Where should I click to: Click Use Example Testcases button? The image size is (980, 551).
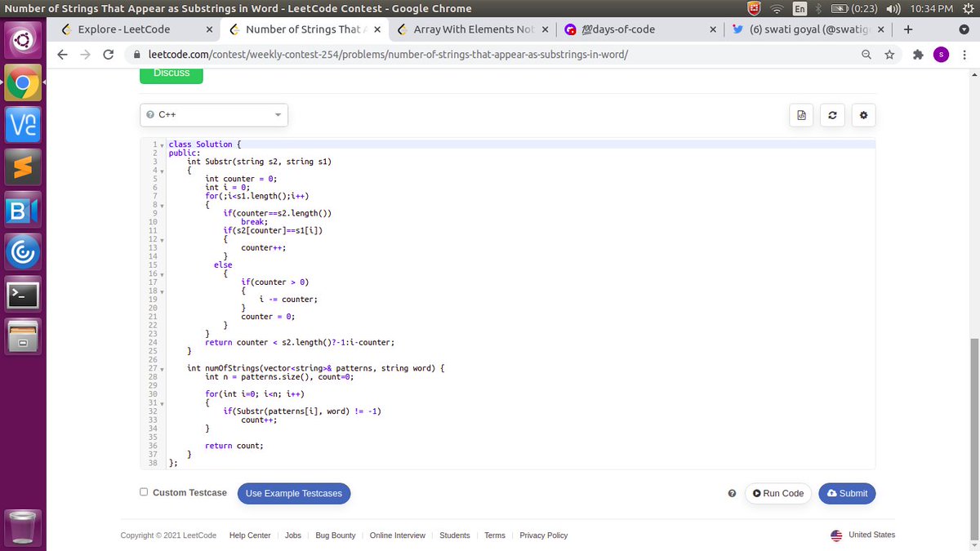pos(294,493)
